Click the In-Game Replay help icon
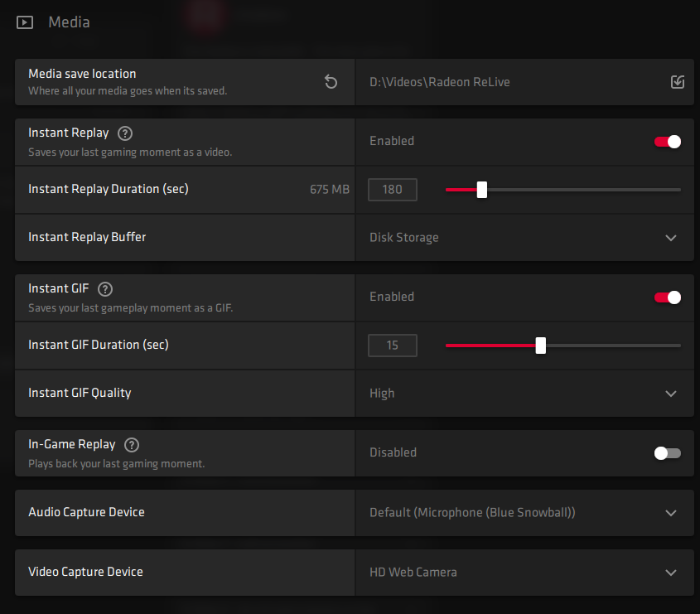The height and width of the screenshot is (614, 700). coord(131,444)
